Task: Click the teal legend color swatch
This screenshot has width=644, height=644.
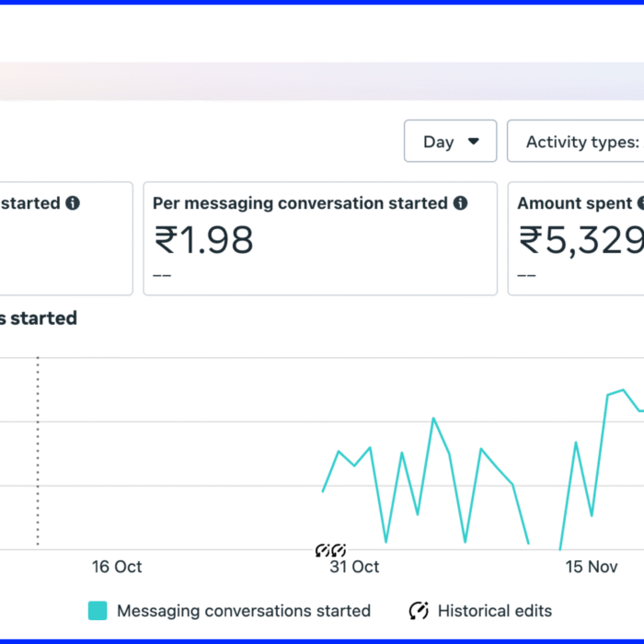Action: point(98,610)
